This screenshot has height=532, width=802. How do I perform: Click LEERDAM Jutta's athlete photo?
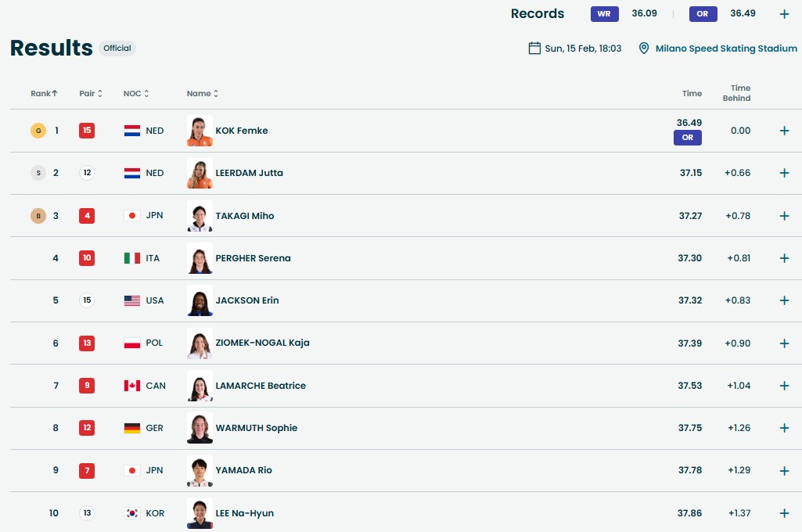[200, 173]
